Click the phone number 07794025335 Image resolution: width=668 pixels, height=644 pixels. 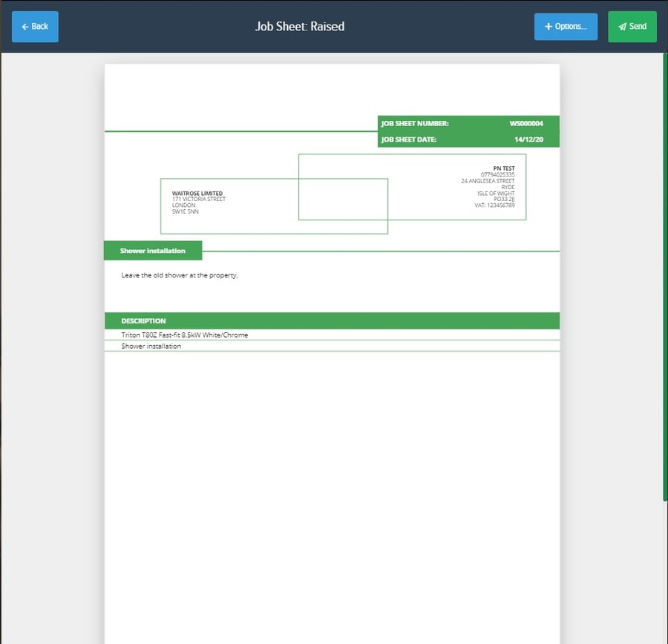(500, 174)
